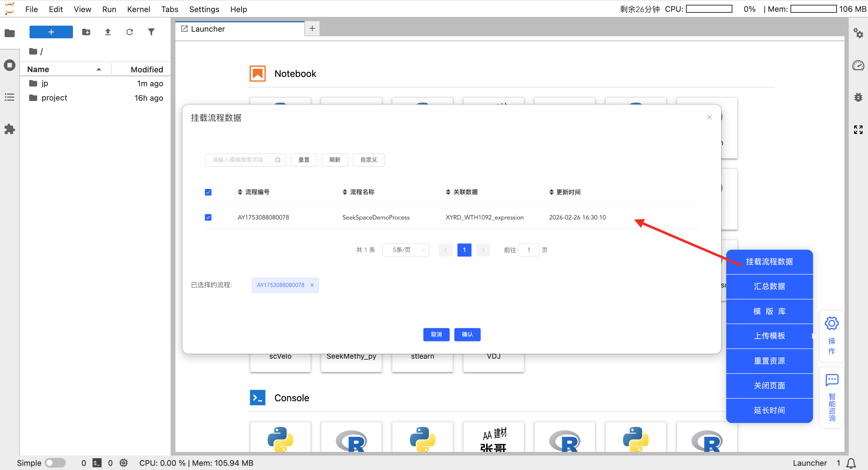The width and height of the screenshot is (868, 470).
Task: Uncheck the AY1753088080078 row checkbox
Action: click(208, 218)
